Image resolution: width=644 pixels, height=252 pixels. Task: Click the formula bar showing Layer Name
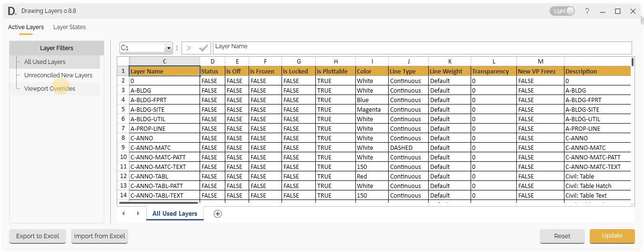tap(422, 47)
